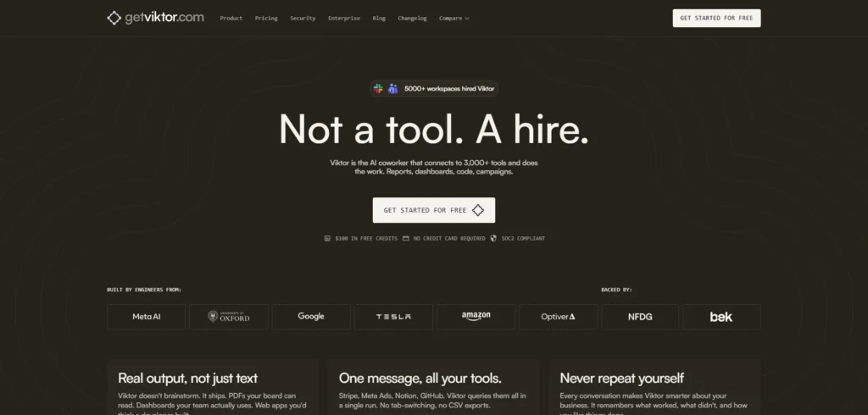Click the University of Oxford logo tile
This screenshot has width=868, height=415.
(229, 317)
